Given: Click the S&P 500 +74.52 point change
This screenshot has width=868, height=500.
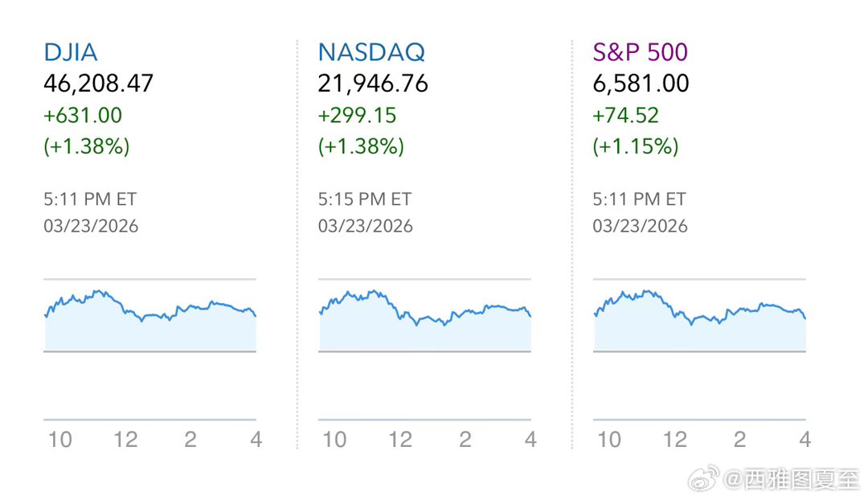Looking at the screenshot, I should [x=625, y=115].
